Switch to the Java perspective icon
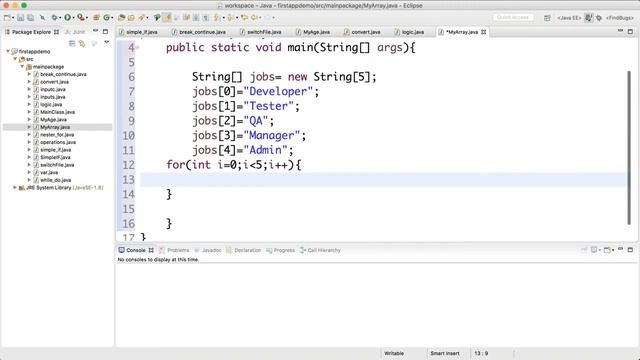The height and width of the screenshot is (360, 640). (589, 18)
